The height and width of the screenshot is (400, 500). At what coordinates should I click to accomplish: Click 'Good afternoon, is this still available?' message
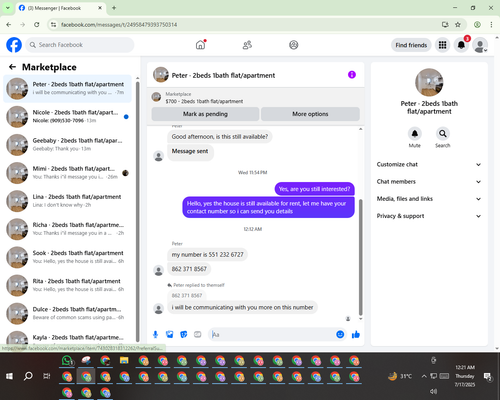coord(220,137)
